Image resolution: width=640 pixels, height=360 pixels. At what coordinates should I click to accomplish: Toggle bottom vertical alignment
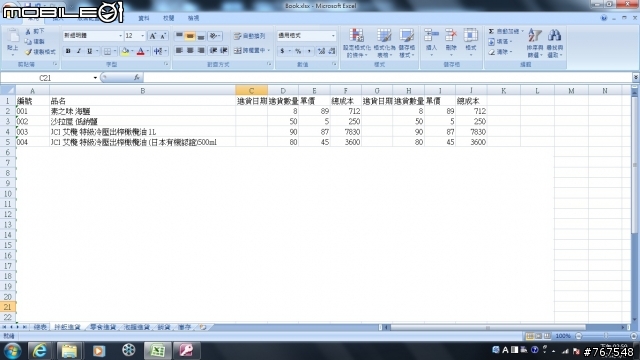click(200, 36)
